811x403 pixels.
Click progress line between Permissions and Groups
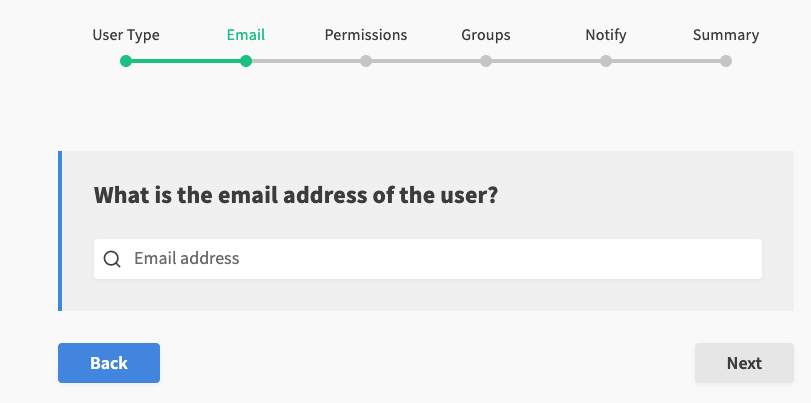426,61
